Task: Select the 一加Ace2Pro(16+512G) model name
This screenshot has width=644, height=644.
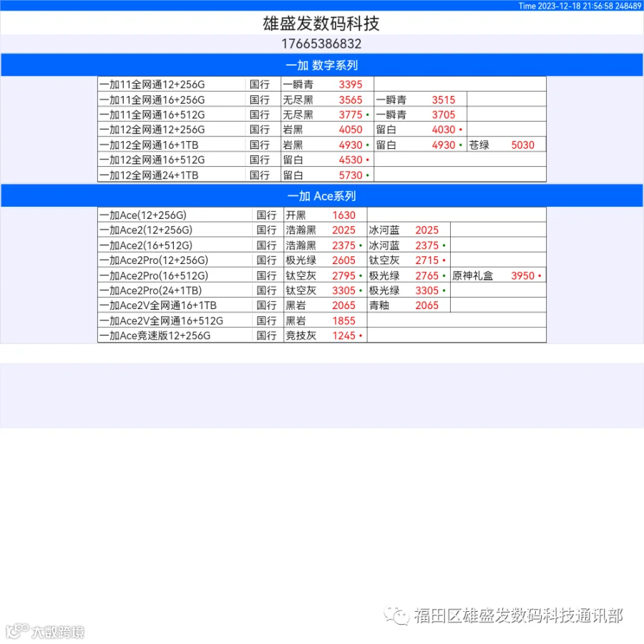Action: 154,275
